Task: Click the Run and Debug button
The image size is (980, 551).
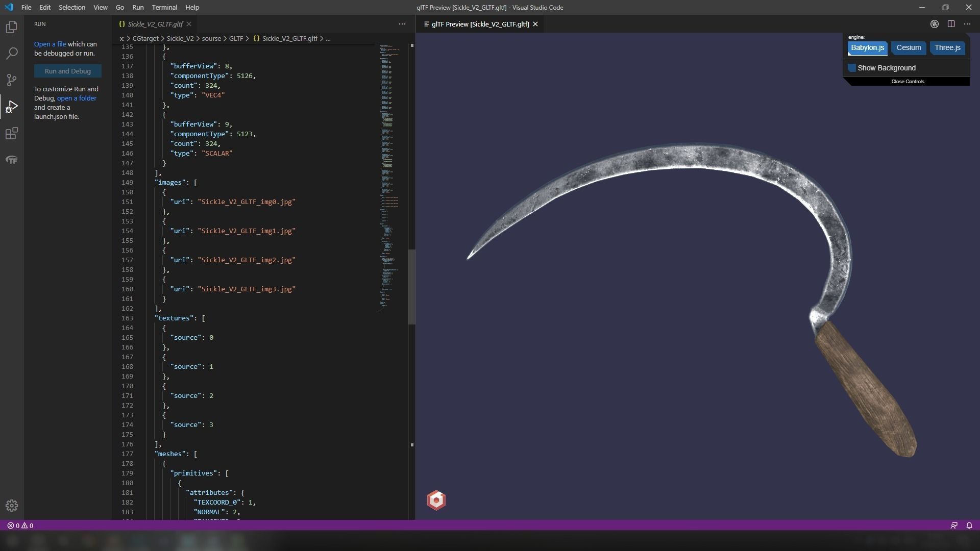Action: [x=68, y=71]
